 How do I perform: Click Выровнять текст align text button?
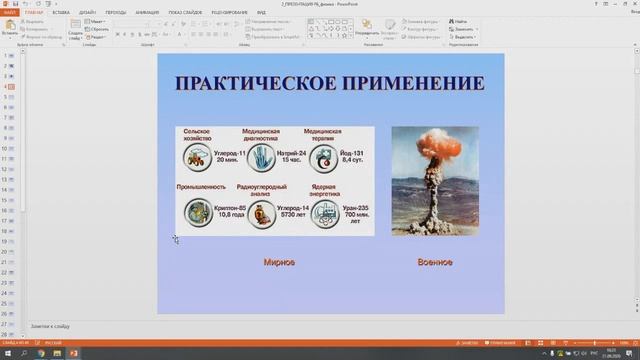tap(265, 29)
